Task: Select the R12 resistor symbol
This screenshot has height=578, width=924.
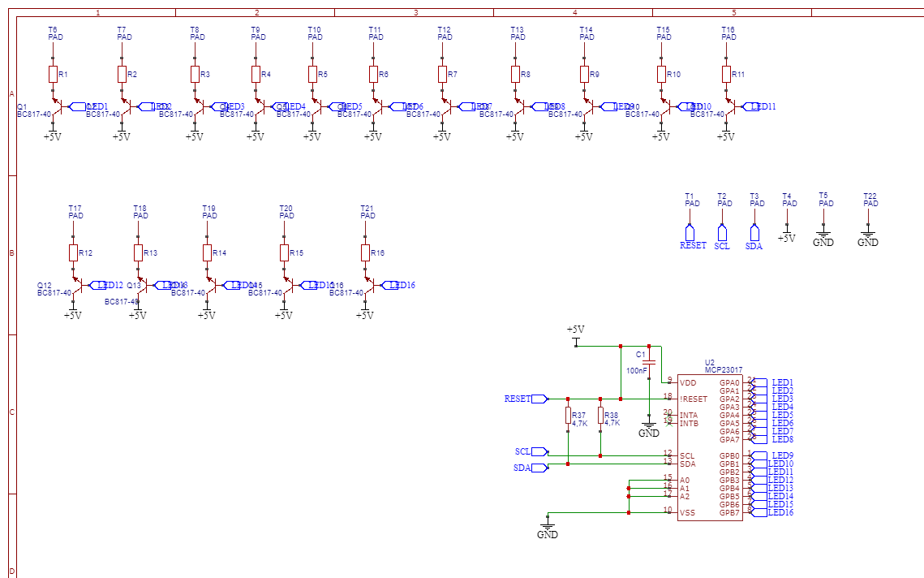Action: (74, 253)
